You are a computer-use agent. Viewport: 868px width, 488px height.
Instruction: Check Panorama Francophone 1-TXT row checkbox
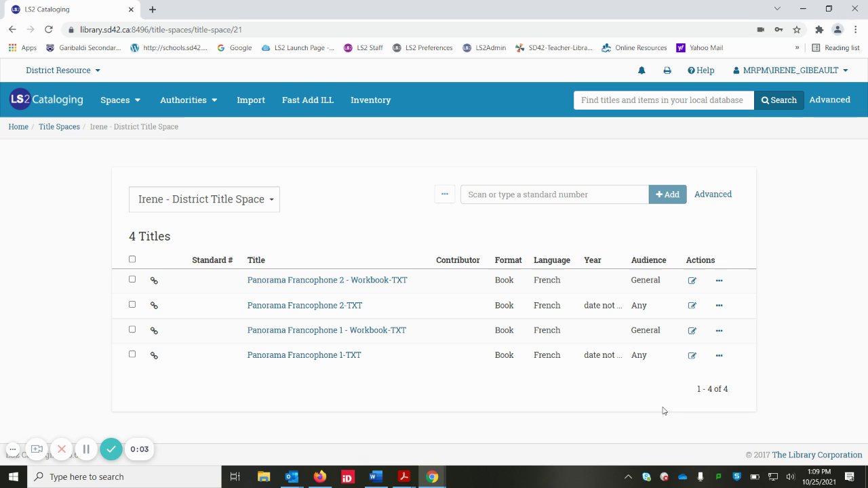(132, 354)
